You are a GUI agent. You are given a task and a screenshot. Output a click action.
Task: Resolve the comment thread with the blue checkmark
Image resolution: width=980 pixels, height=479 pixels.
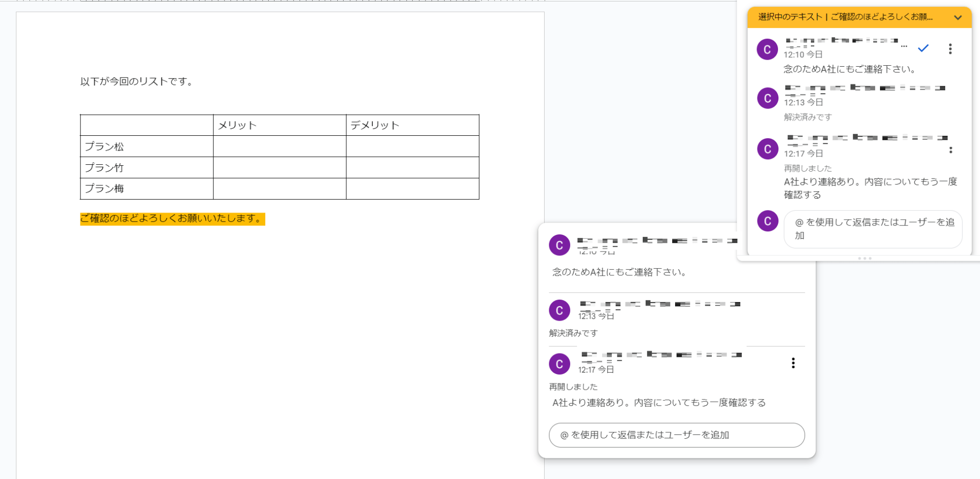[923, 48]
